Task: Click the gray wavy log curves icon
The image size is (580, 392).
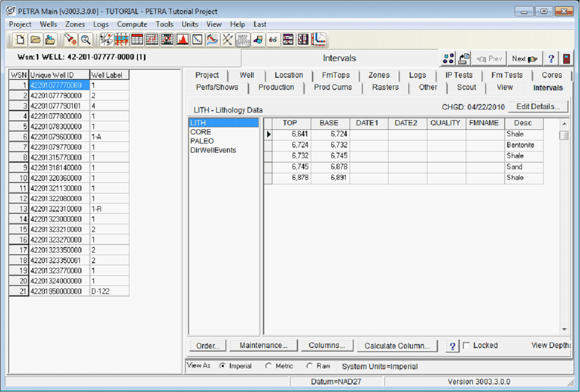Action: (243, 39)
